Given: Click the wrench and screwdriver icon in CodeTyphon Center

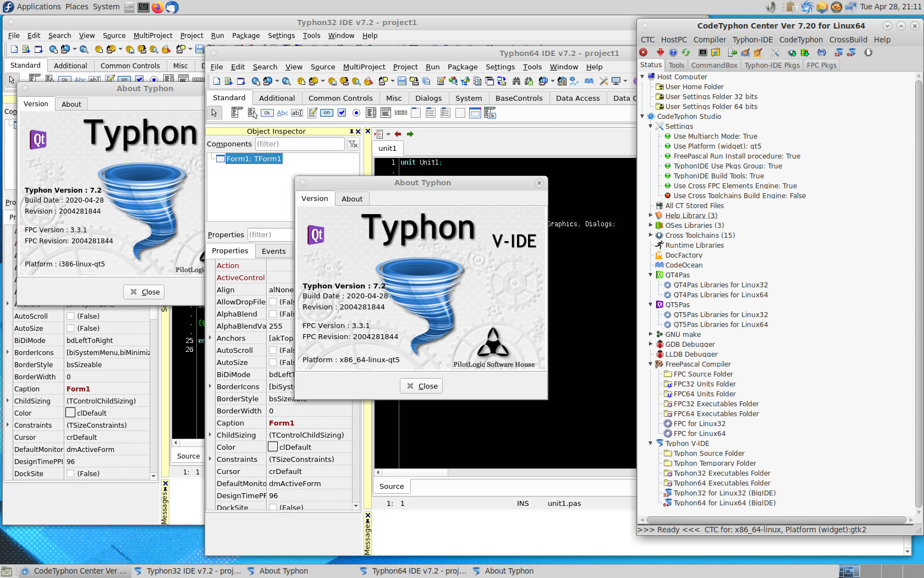Looking at the screenshot, I should [775, 52].
